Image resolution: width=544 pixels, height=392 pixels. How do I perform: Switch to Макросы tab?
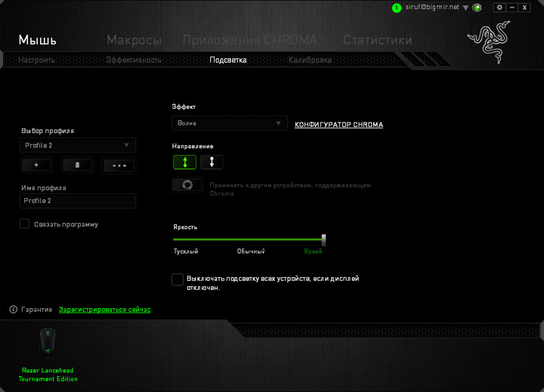[x=134, y=40]
